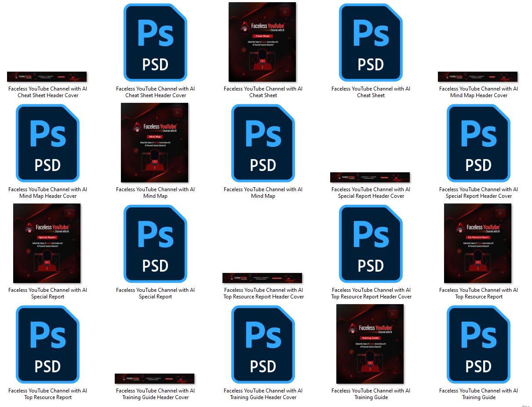This screenshot has height=407, width=532.
Task: Select Top Resource Report Header Cover banner image
Action: [x=262, y=278]
